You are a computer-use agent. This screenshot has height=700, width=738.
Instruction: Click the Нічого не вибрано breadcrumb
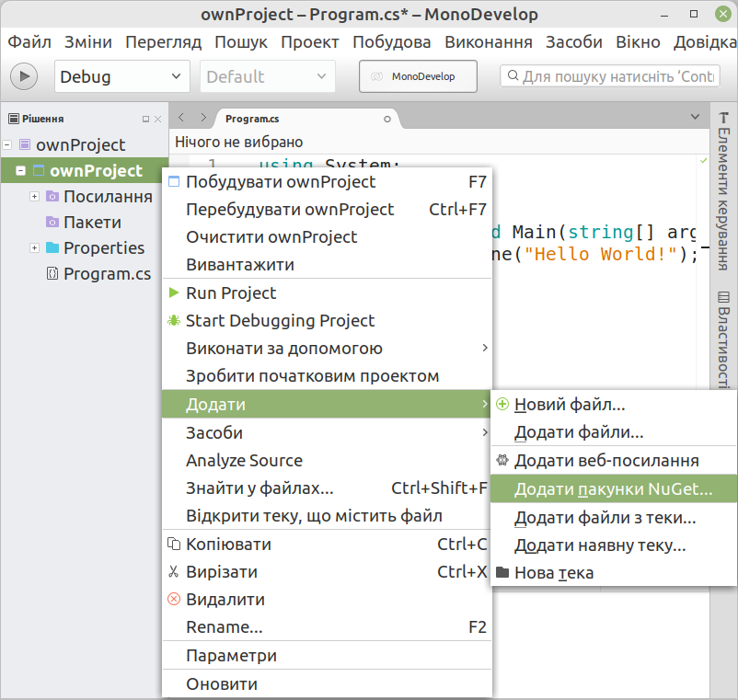(238, 142)
